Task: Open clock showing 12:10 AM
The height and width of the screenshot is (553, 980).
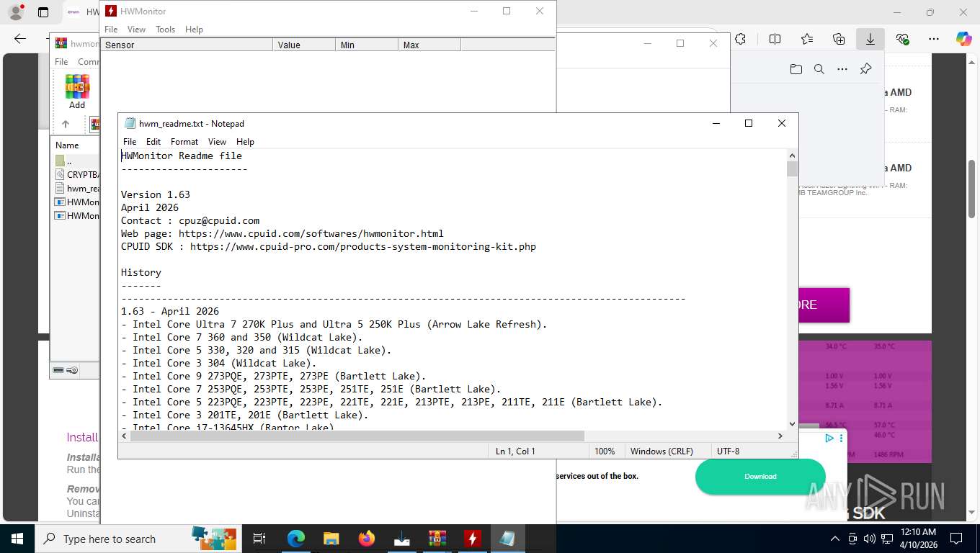Action: pyautogui.click(x=917, y=539)
